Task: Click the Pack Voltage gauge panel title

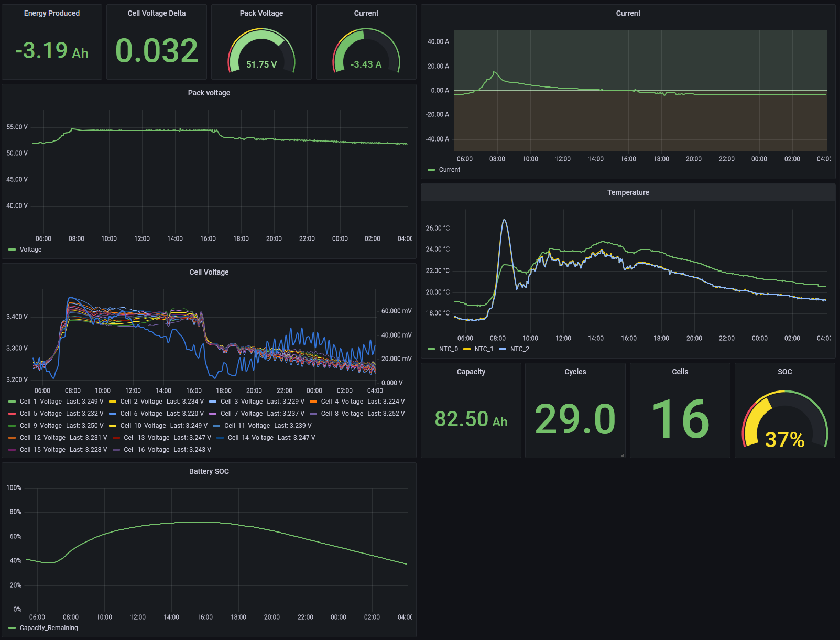Action: 261,13
